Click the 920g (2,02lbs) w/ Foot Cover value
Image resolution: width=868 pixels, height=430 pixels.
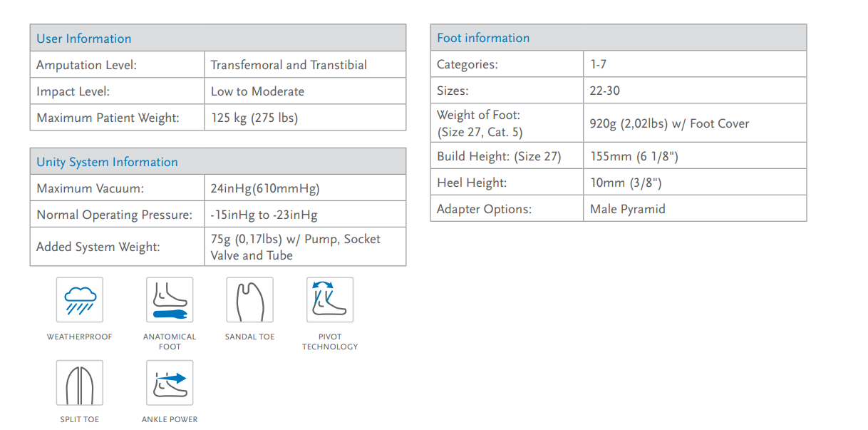pyautogui.click(x=669, y=123)
